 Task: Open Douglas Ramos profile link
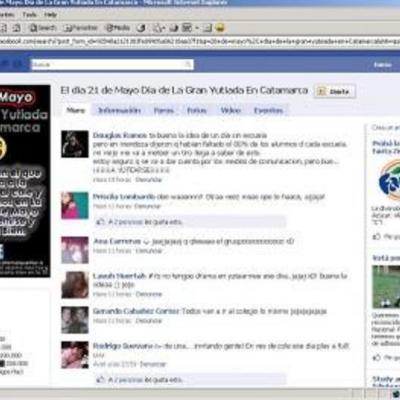(120, 135)
